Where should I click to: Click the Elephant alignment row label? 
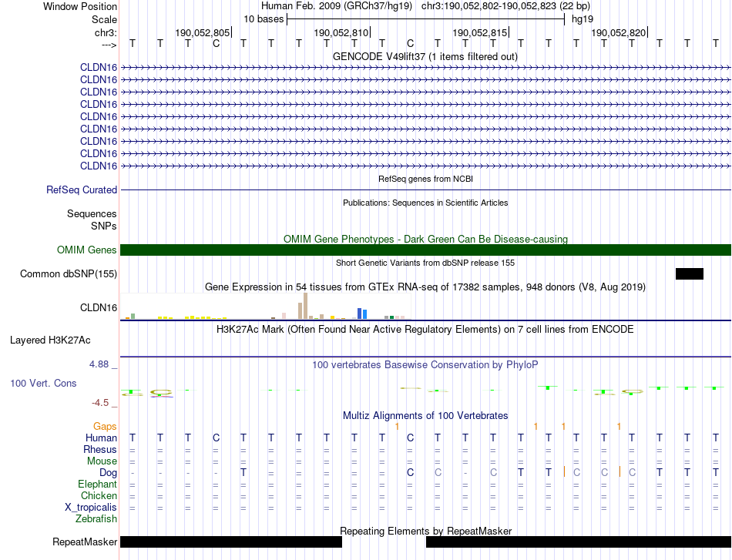pyautogui.click(x=97, y=484)
